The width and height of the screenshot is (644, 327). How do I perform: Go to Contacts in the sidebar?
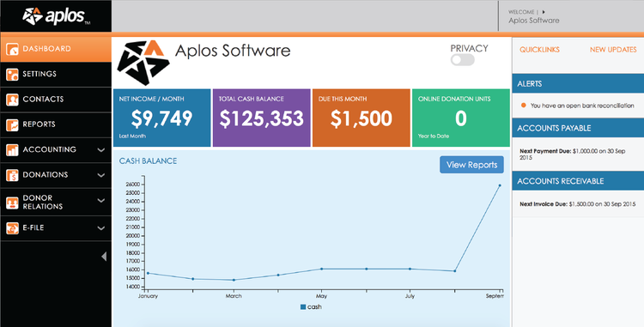coord(56,100)
